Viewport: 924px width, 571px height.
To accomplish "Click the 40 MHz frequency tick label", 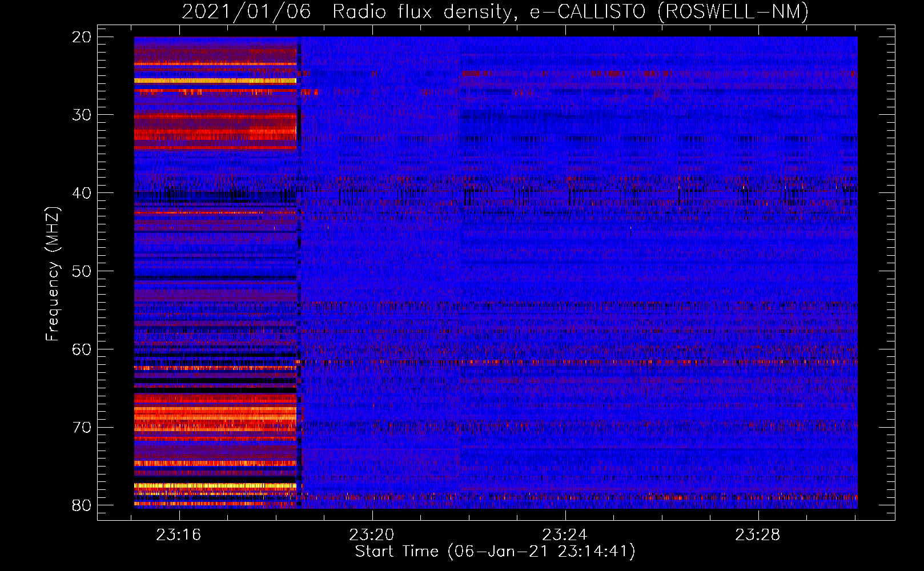I will (x=82, y=193).
